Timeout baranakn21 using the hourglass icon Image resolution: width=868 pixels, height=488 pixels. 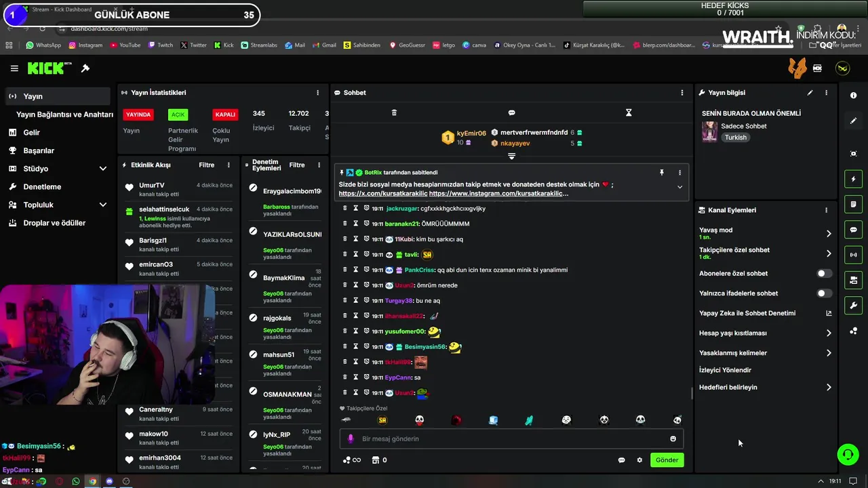pos(355,224)
